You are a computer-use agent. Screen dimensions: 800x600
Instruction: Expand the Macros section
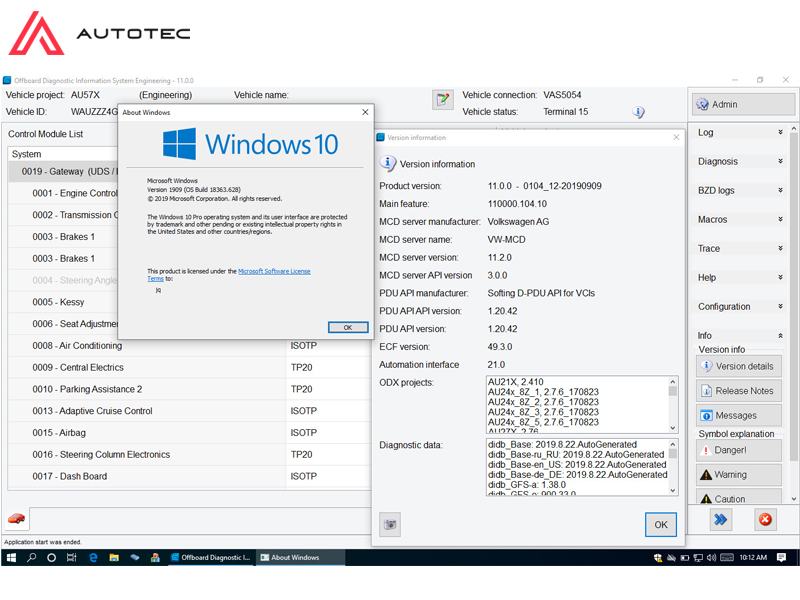point(740,219)
